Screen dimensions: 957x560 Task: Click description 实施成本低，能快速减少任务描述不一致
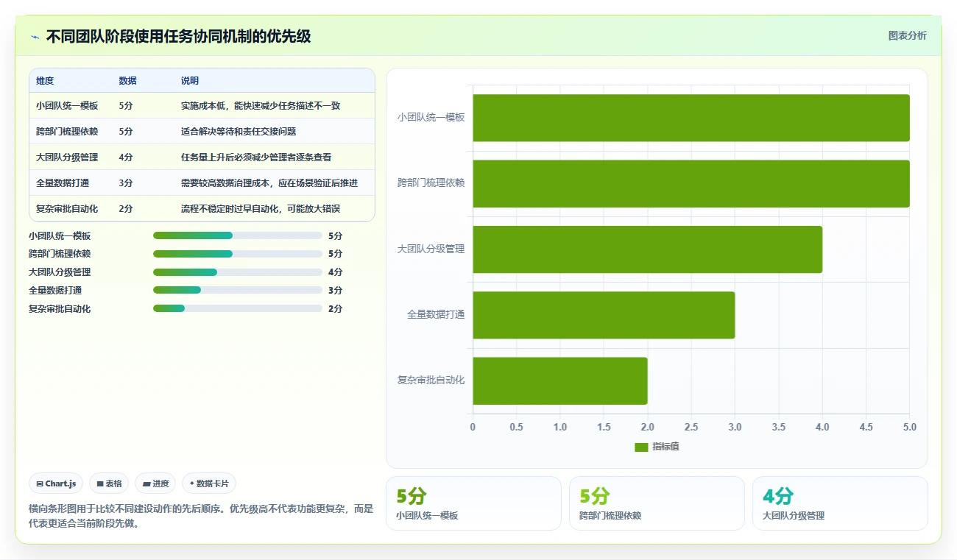click(x=261, y=106)
